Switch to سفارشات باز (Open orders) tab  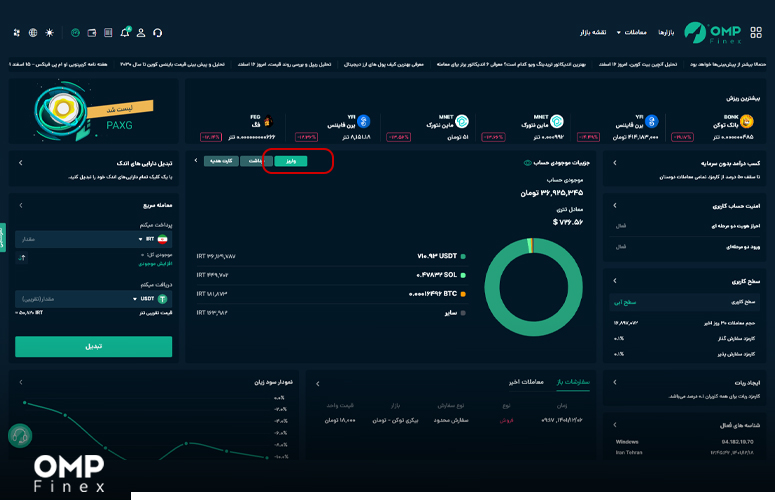click(573, 382)
